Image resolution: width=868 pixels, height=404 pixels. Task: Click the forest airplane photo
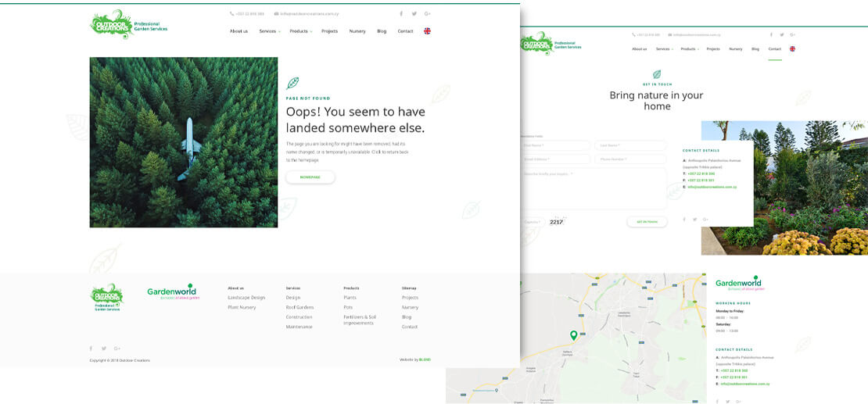(x=184, y=142)
